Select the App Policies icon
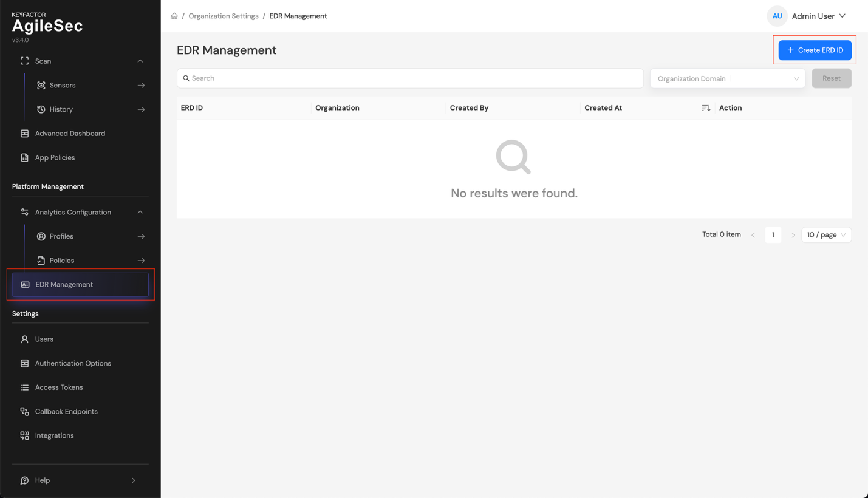 pyautogui.click(x=24, y=157)
